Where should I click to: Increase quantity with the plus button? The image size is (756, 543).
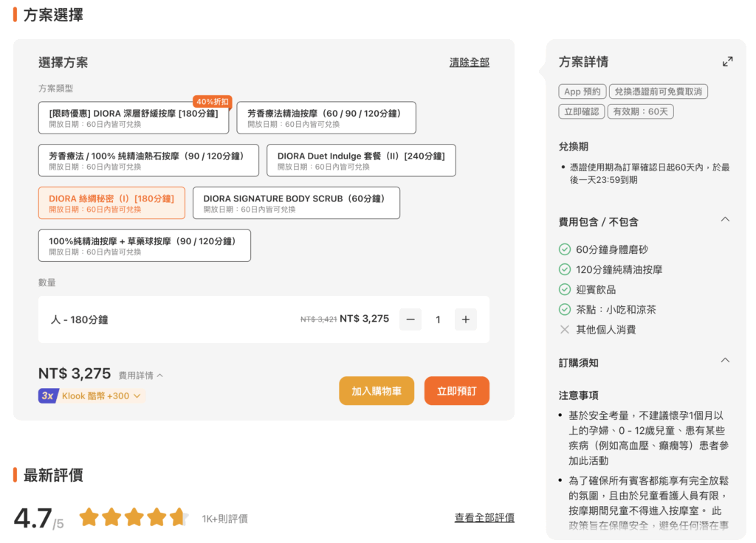[465, 319]
